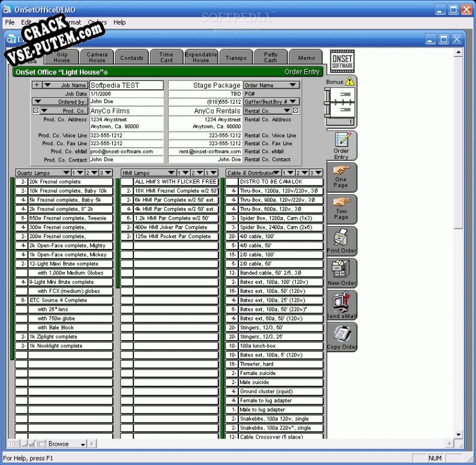Viewport: 476px width, 465px height.
Task: Click the vertical scrollbar thumb
Action: point(459,142)
